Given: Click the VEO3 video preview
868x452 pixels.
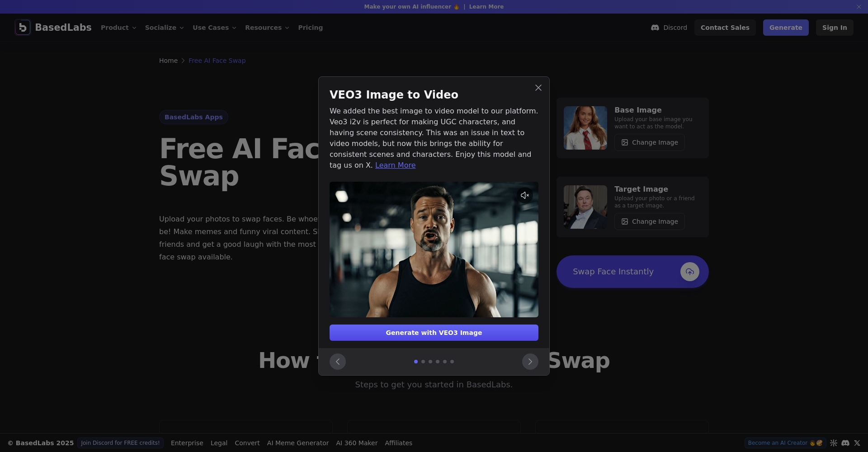Looking at the screenshot, I should (x=434, y=250).
